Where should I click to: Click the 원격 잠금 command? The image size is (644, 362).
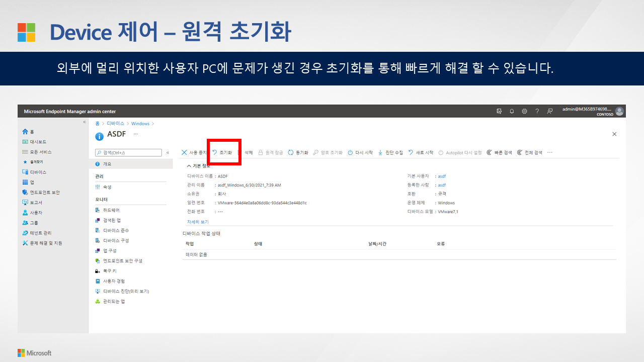coord(270,152)
